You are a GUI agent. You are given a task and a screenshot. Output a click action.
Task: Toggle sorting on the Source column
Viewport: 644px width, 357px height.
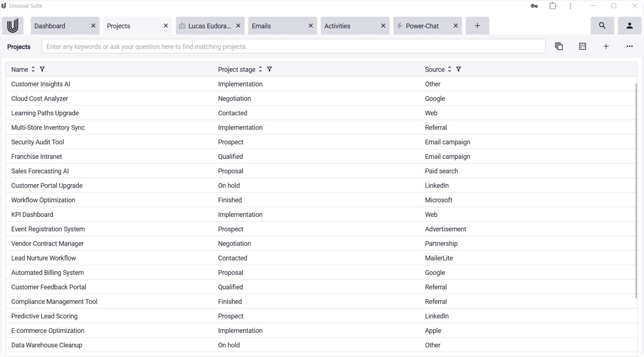pyautogui.click(x=449, y=69)
